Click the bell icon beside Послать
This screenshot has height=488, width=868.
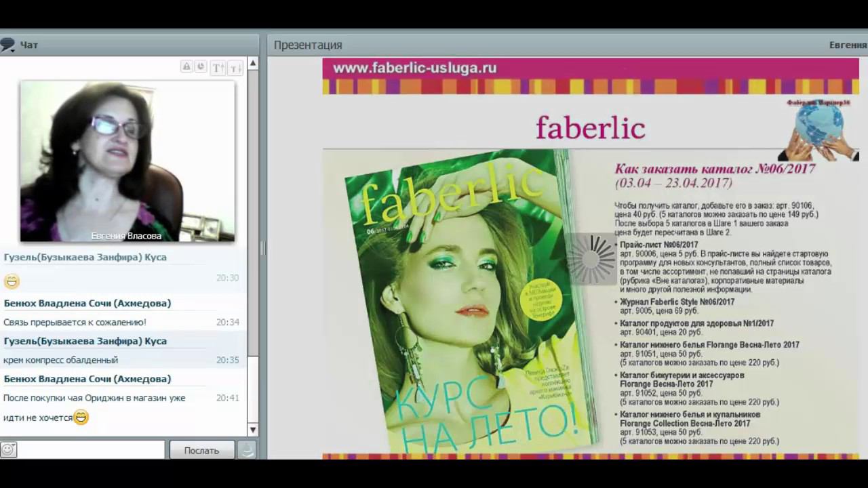coord(247,449)
